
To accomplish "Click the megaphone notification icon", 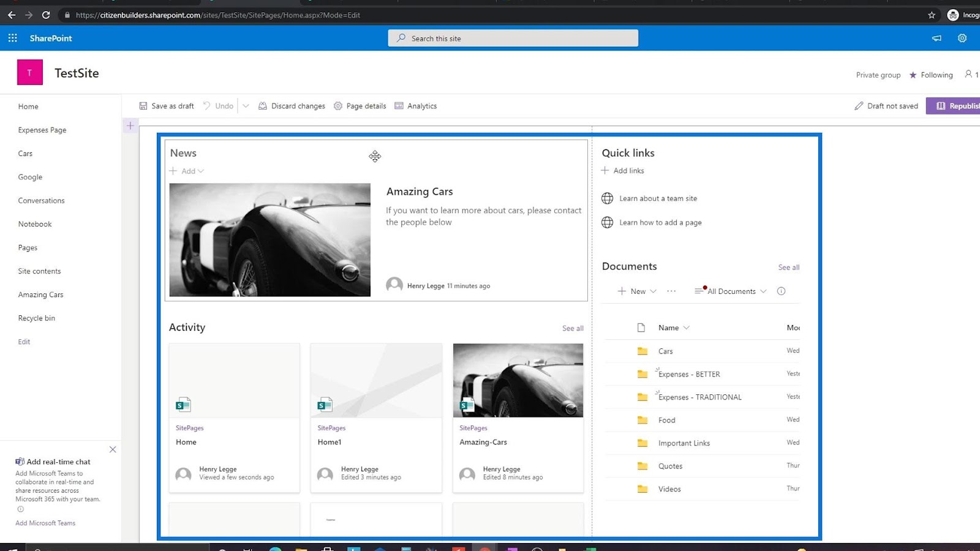I will click(937, 38).
